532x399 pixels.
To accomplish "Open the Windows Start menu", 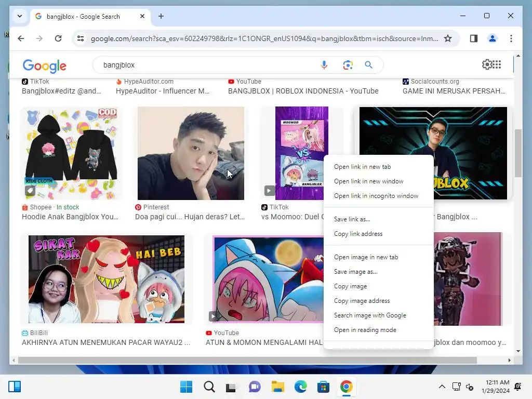I will [187, 387].
